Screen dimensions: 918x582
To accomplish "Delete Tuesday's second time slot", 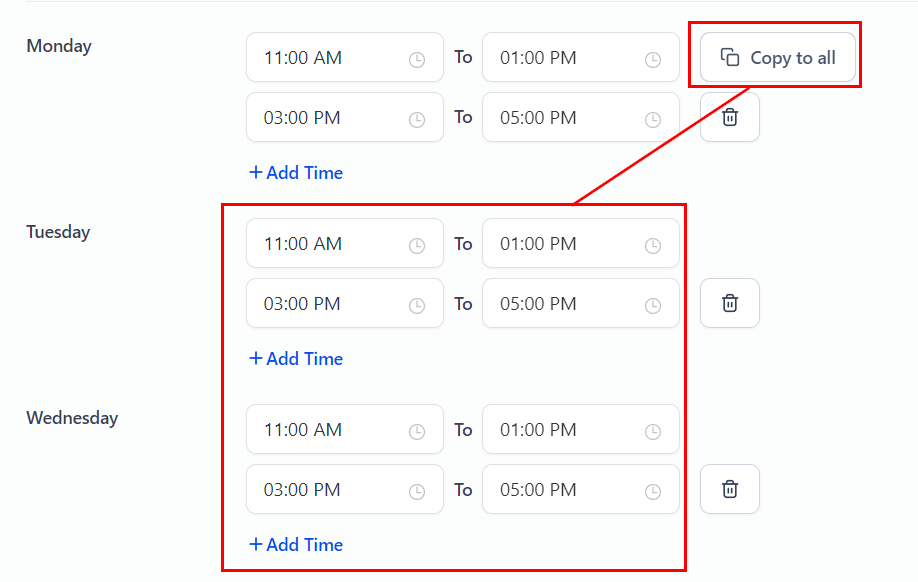I will (x=730, y=304).
